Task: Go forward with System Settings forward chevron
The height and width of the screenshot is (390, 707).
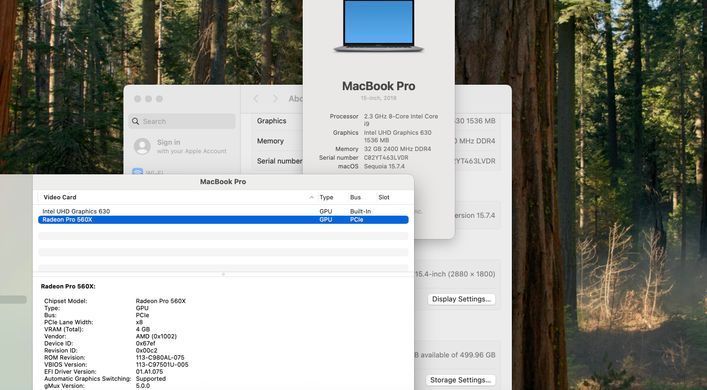Action: (x=275, y=99)
